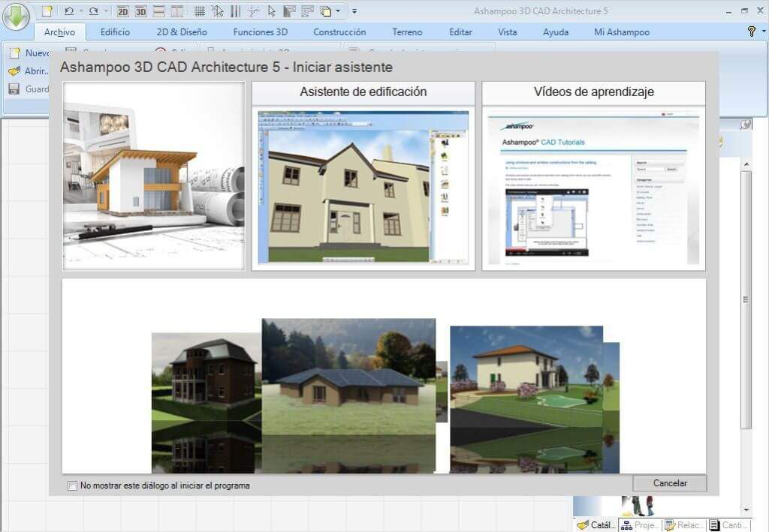Switch to 2D view icon
Viewport: 769px width, 532px height.
point(122,11)
